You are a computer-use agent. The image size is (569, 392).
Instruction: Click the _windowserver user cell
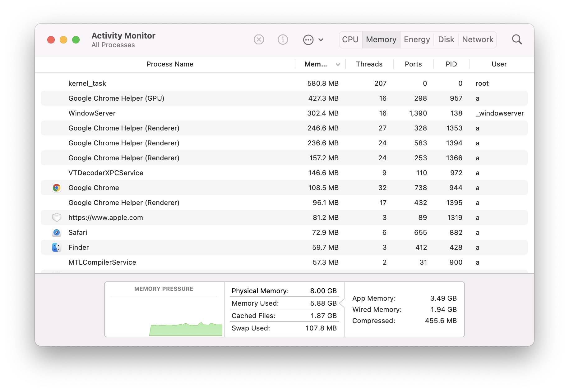(500, 113)
